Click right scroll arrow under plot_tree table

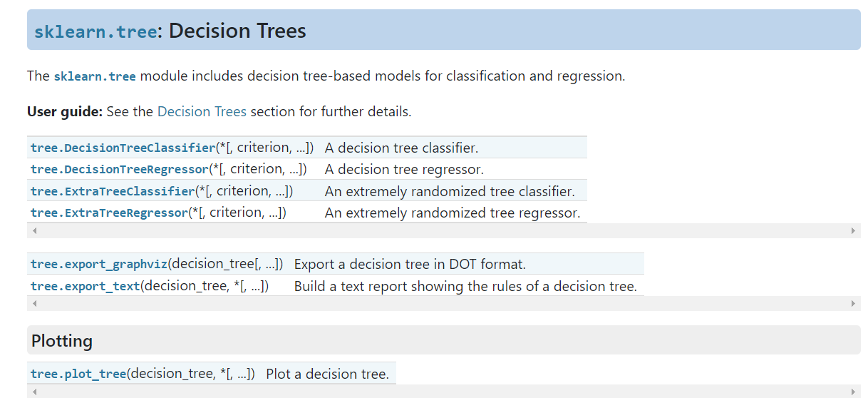[x=853, y=392]
